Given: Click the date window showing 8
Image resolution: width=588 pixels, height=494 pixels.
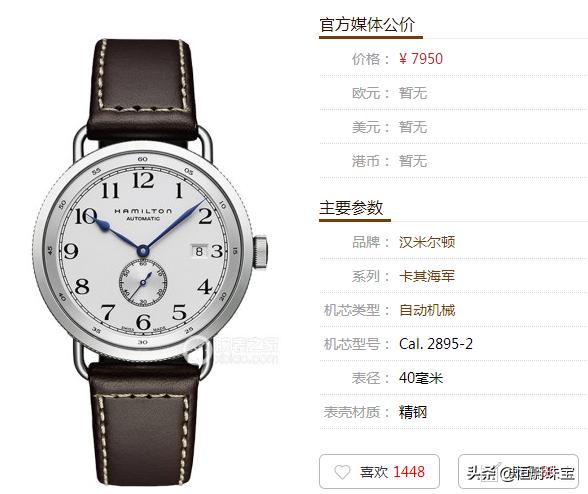Looking at the screenshot, I should point(199,251).
